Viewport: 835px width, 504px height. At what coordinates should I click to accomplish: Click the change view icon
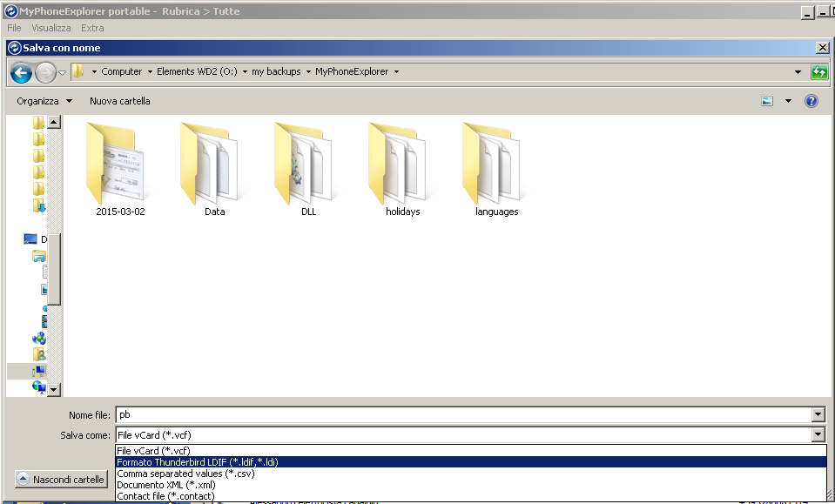tap(767, 101)
